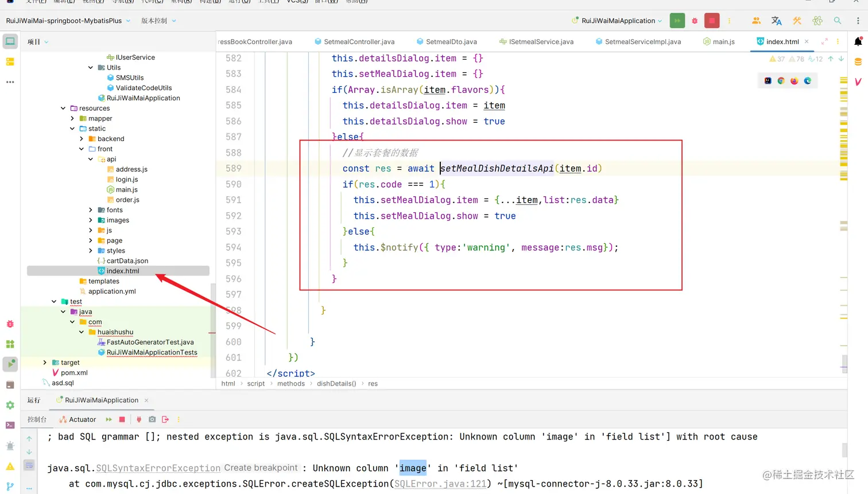Screen dimensions: 868x494
Task: Expand the mapper folder
Action: coord(72,119)
